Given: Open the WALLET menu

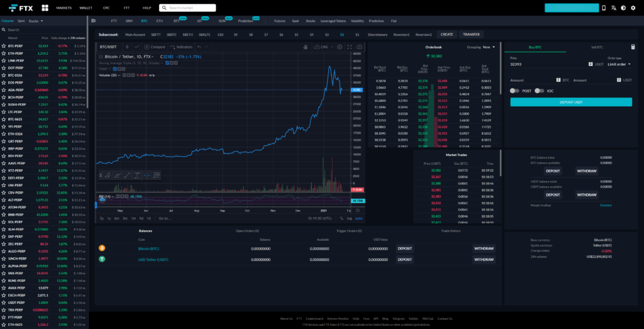Looking at the screenshot, I should (x=86, y=8).
